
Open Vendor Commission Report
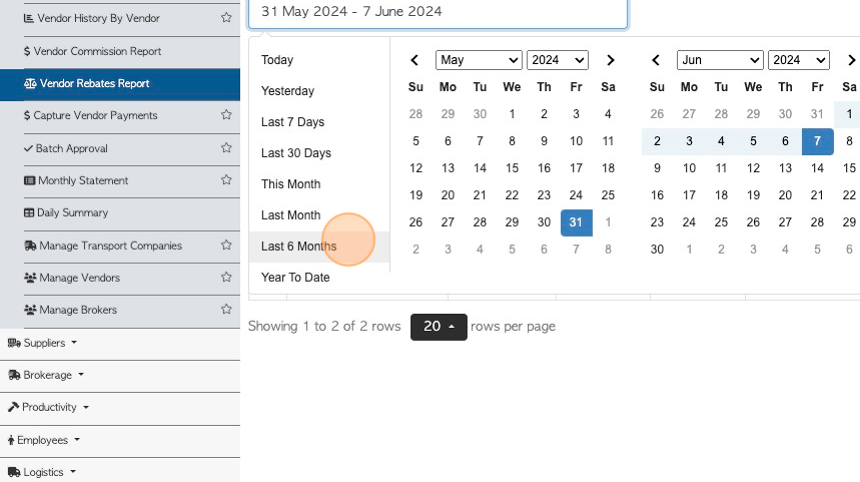pyautogui.click(x=97, y=51)
